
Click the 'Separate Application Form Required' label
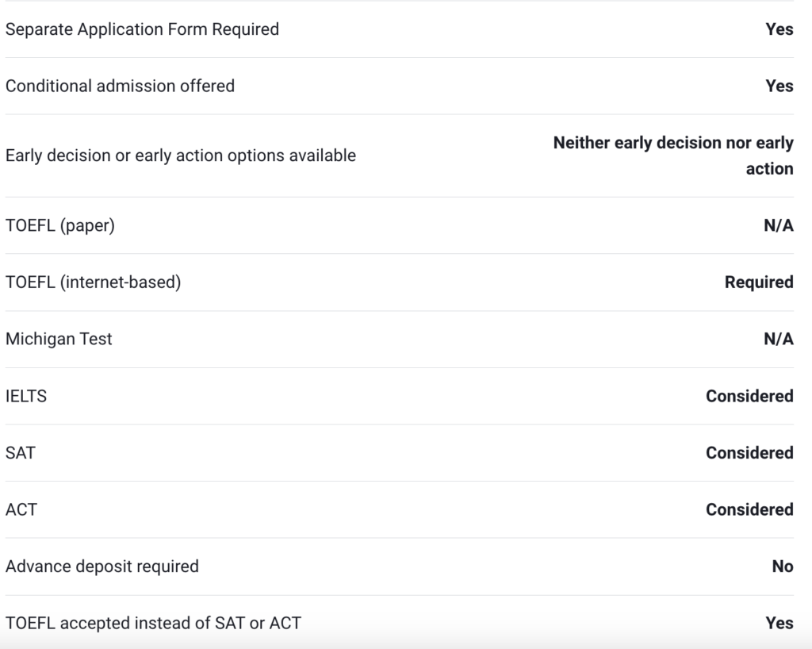(142, 29)
